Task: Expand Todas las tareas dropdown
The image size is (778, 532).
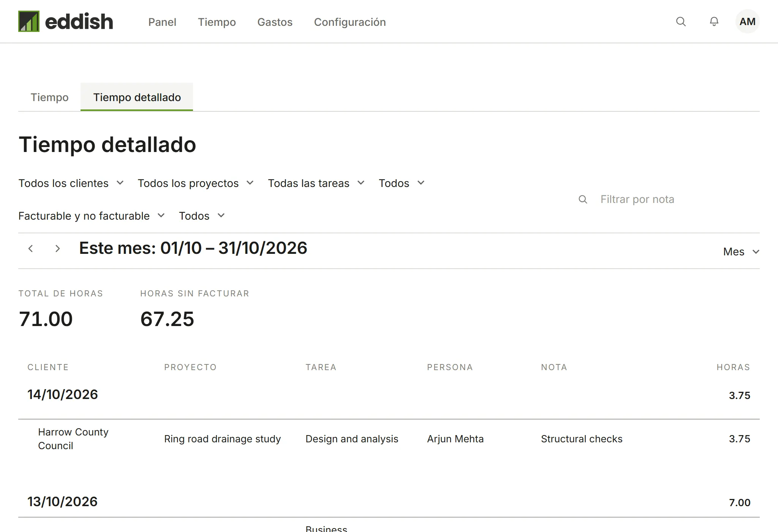Action: click(x=316, y=183)
